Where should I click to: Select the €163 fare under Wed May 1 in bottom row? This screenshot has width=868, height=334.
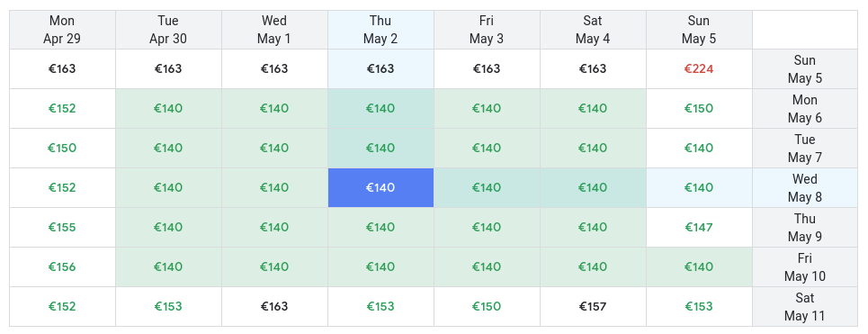point(274,306)
